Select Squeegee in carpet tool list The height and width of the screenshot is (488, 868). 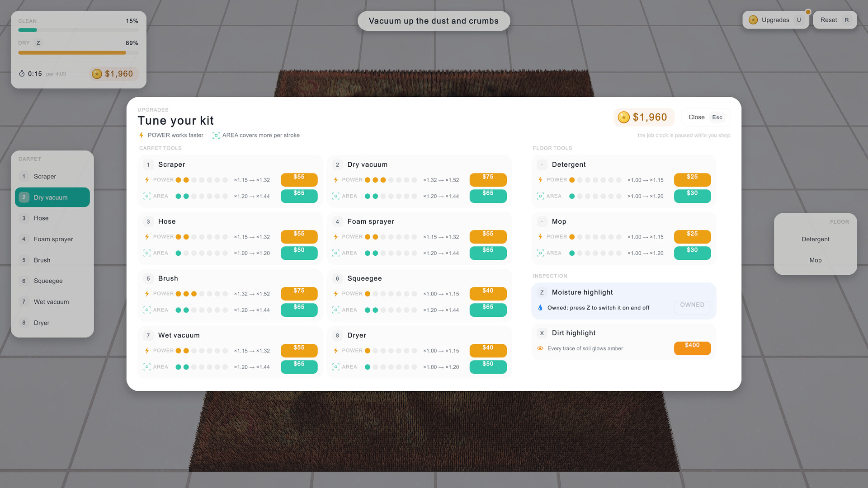(x=52, y=281)
